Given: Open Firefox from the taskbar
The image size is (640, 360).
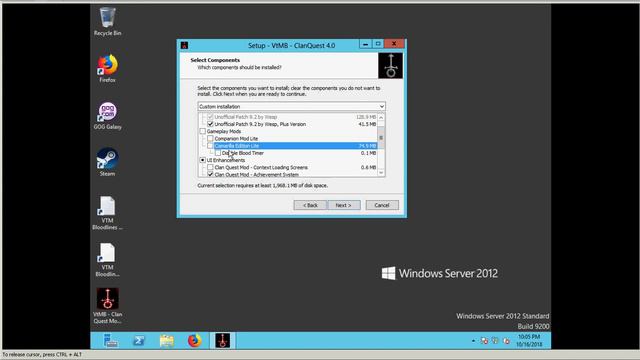Looking at the screenshot, I should 195,340.
